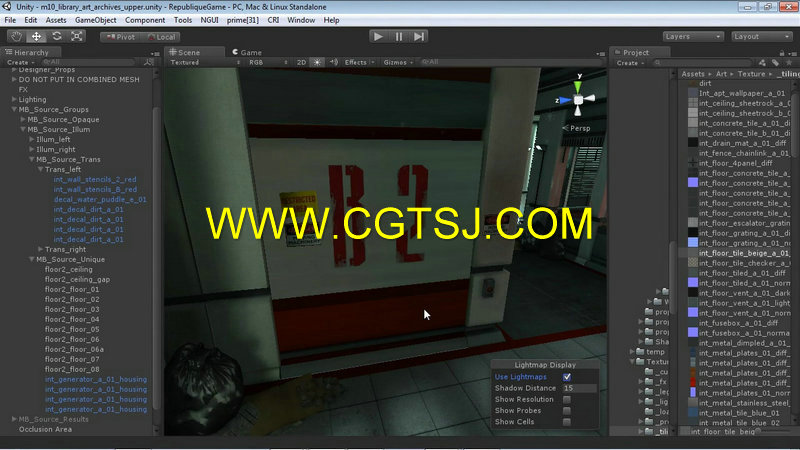Open the NGUI menu
Screen dimensions: 800x450
[x=209, y=20]
